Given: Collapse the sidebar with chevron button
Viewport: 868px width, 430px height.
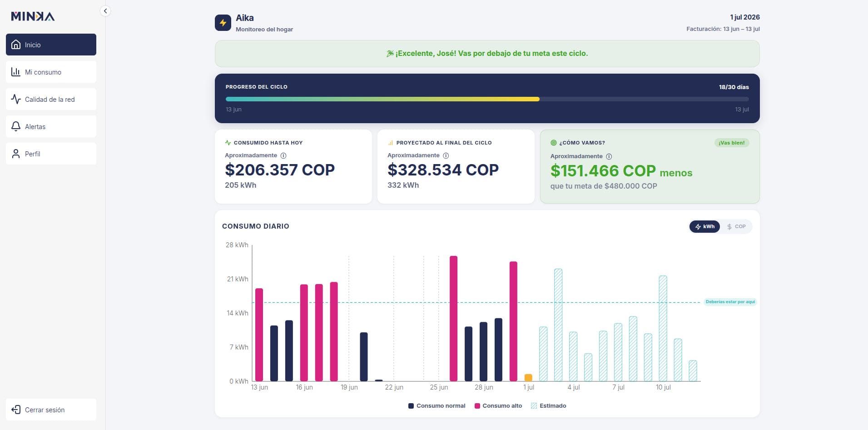Looking at the screenshot, I should (x=105, y=11).
